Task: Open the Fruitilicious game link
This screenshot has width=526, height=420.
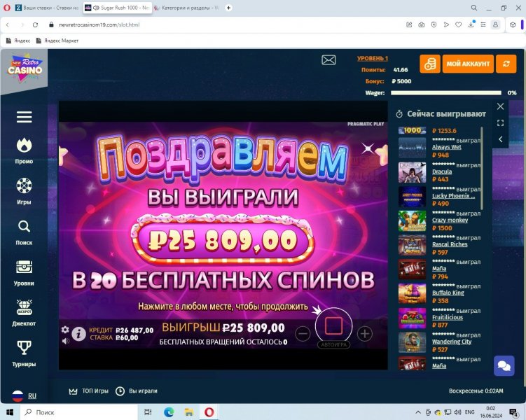Action: click(447, 317)
